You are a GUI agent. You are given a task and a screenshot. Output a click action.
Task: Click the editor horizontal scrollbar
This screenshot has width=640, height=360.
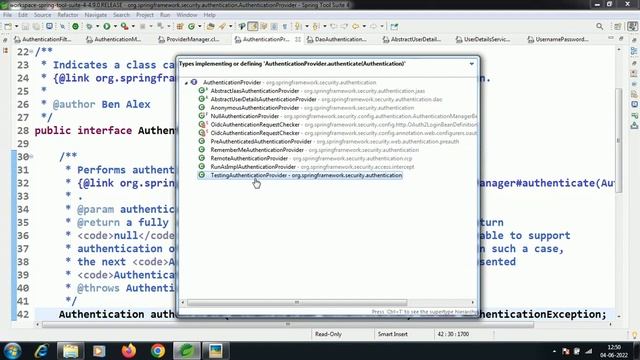coord(288,324)
